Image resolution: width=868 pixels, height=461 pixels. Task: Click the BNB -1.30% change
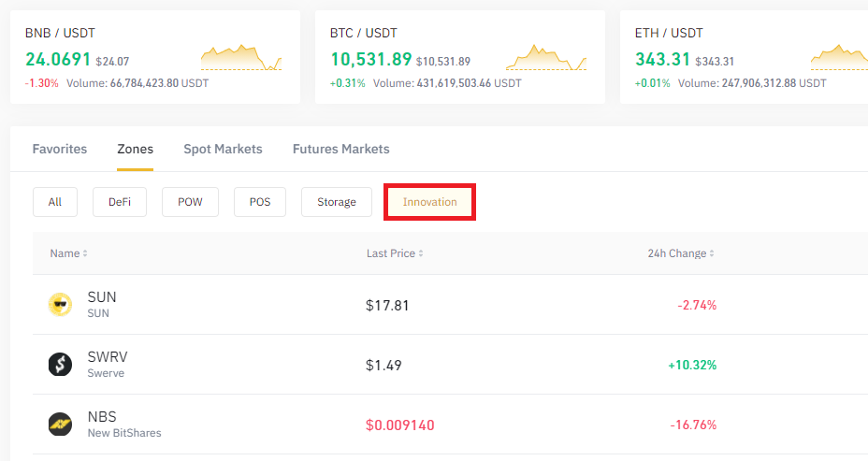click(x=41, y=83)
